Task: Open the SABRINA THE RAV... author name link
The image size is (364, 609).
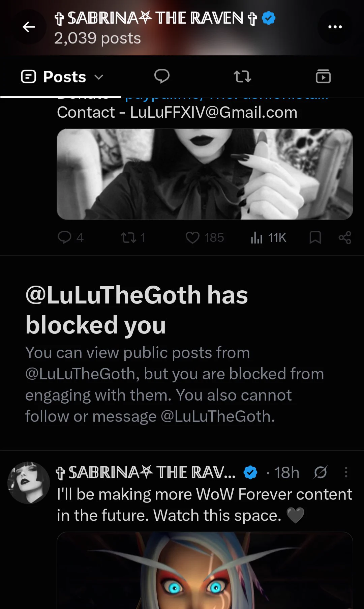Action: (146, 472)
